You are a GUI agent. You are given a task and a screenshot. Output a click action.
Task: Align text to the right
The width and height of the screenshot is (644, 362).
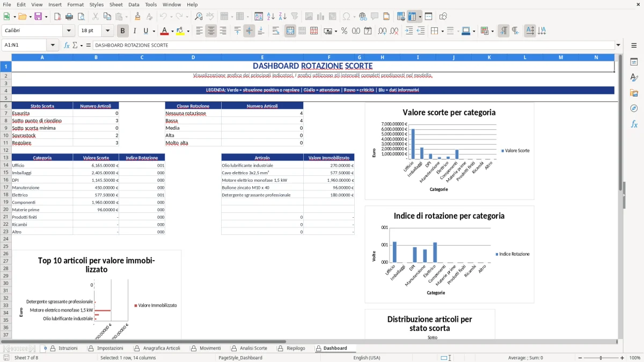coord(223,31)
